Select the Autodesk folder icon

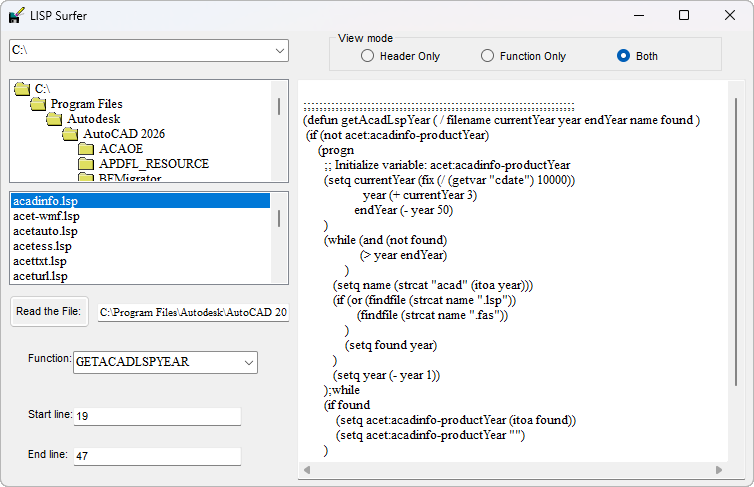pos(54,119)
